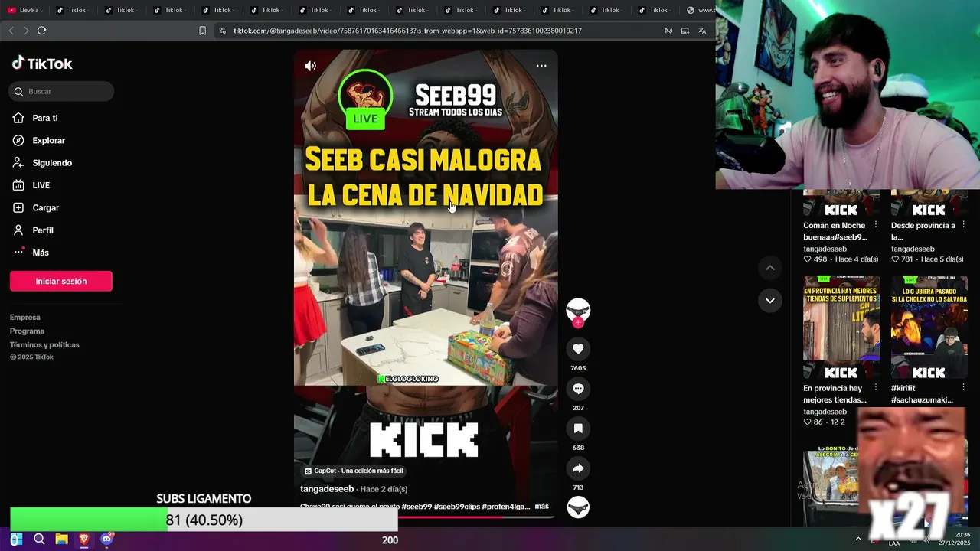Open File Explorer from the taskbar
980x551 pixels.
(61, 540)
